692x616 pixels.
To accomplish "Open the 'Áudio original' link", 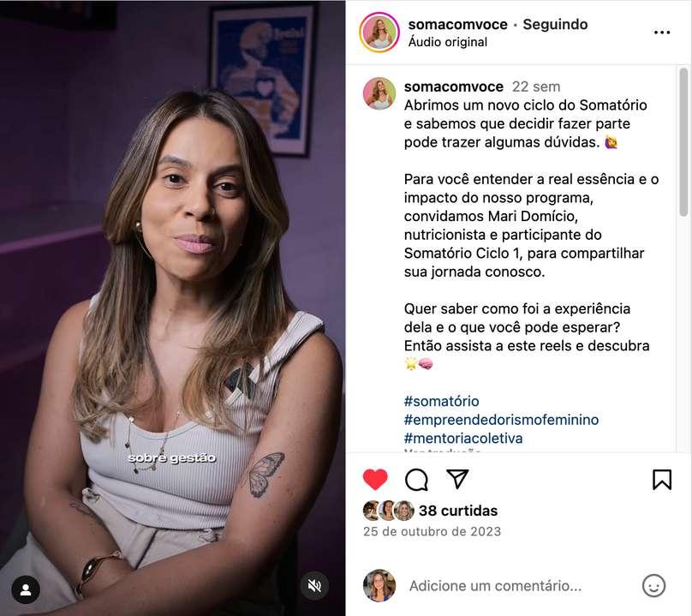I will 448,42.
